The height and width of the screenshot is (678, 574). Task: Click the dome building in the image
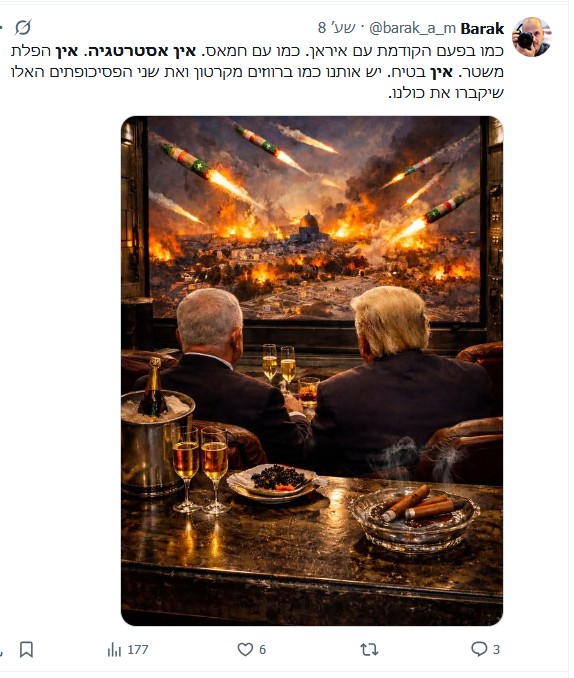(x=309, y=227)
